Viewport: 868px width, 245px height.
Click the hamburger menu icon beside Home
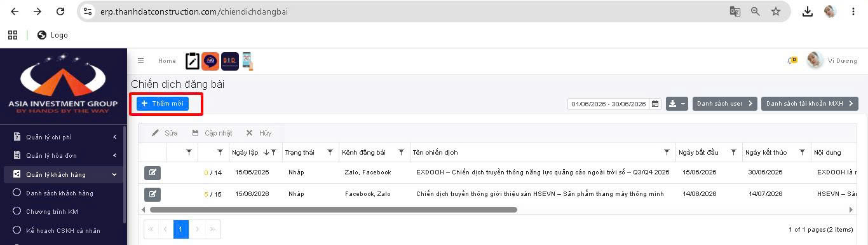(140, 61)
